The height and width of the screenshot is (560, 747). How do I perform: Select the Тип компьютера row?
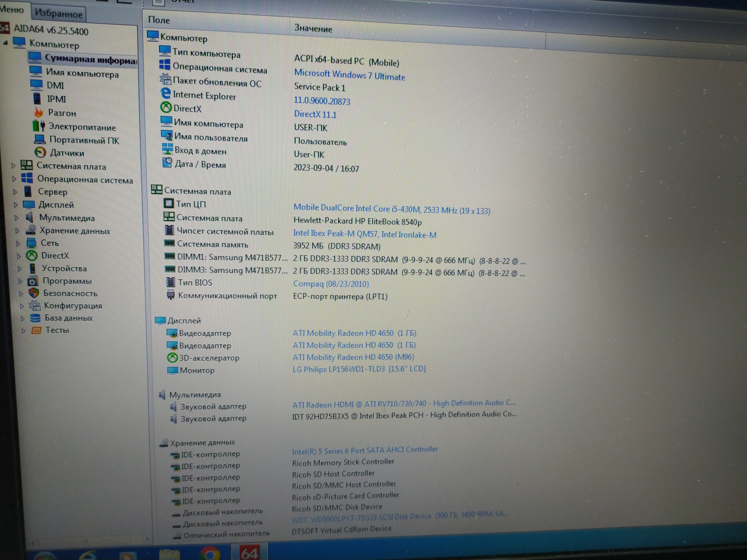tap(206, 53)
